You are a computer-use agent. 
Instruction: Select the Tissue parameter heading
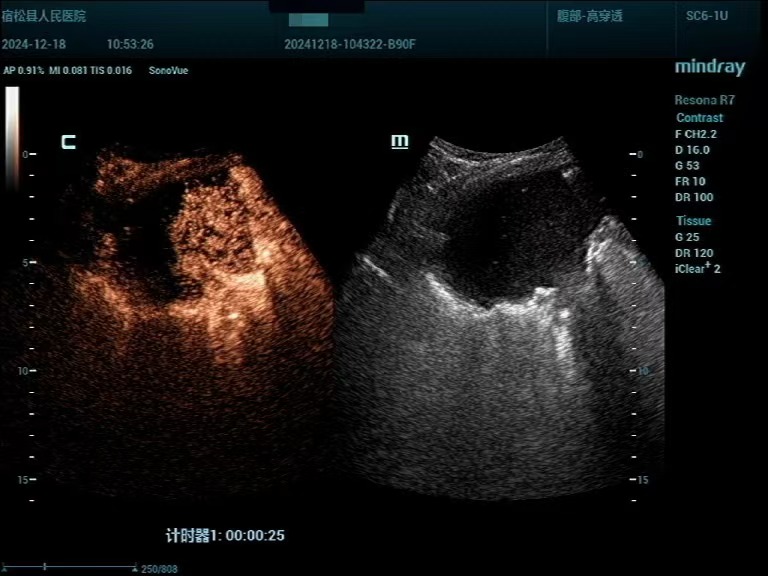693,221
